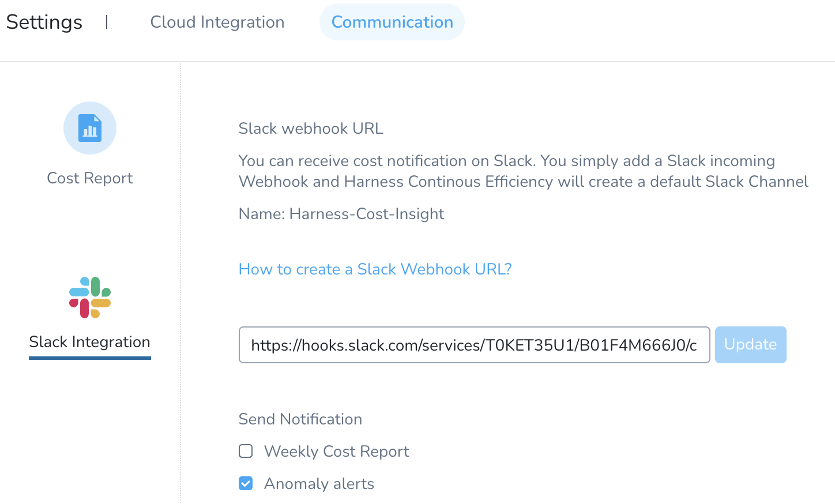Click the Update button
The height and width of the screenshot is (504, 835).
tap(750, 345)
